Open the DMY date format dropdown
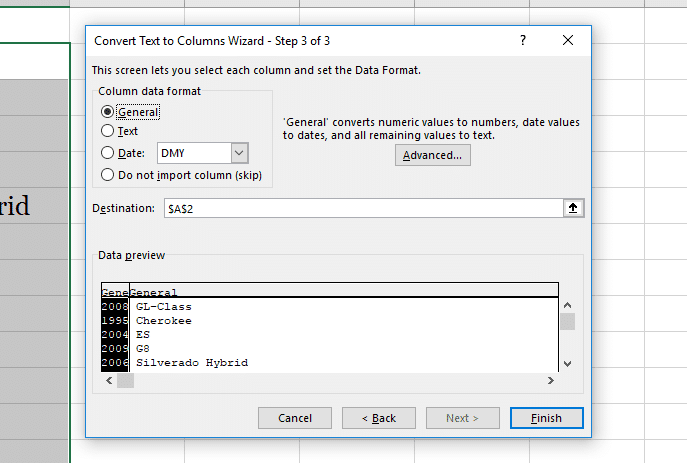The image size is (687, 463). (239, 153)
